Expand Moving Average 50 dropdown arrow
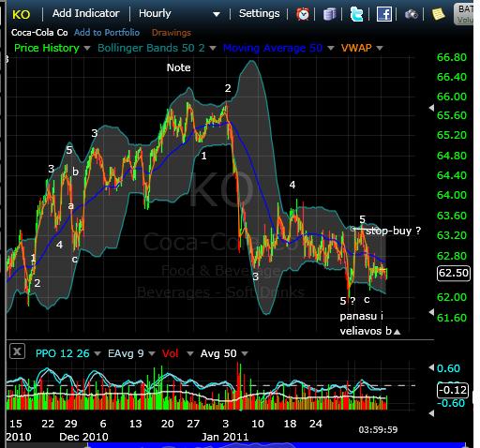The height and width of the screenshot is (448, 480). click(331, 48)
